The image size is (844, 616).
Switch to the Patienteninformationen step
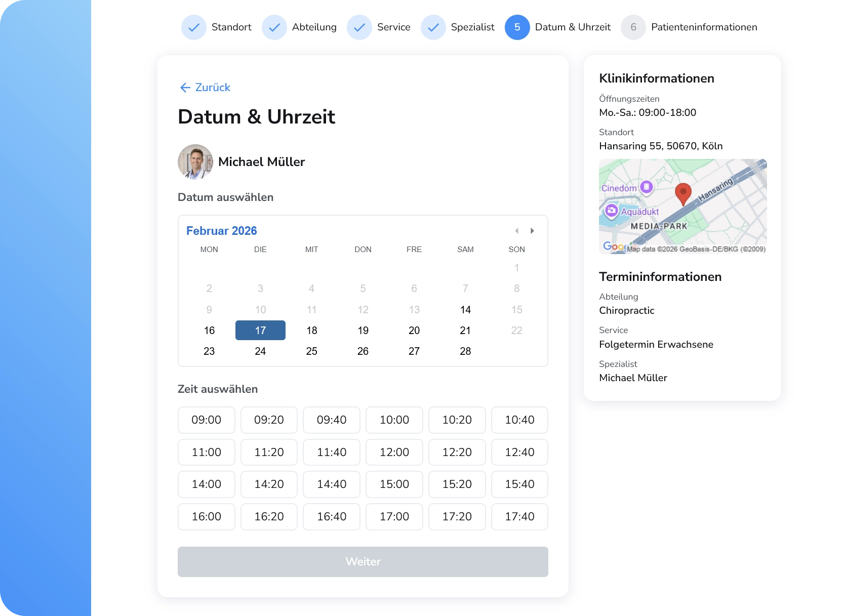click(704, 27)
